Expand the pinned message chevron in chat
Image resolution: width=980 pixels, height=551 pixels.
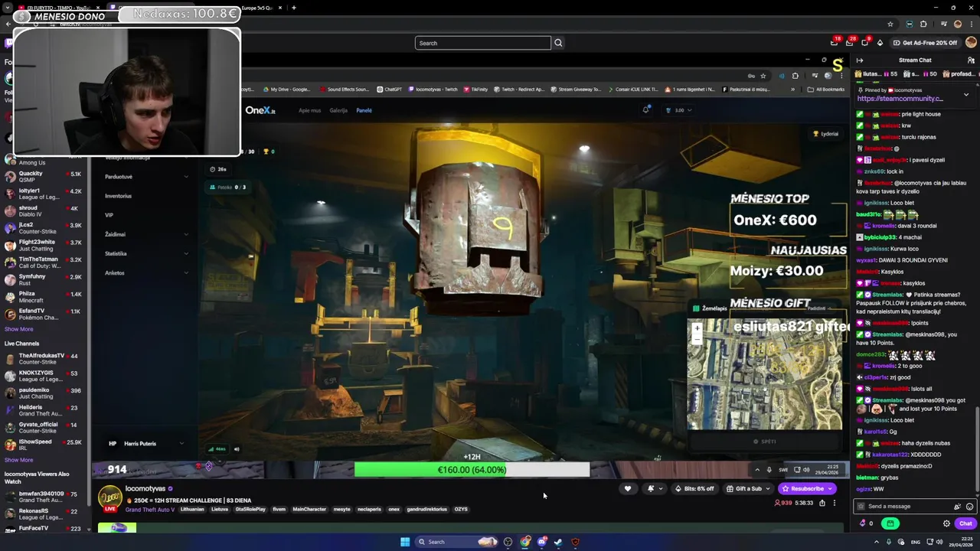(965, 94)
